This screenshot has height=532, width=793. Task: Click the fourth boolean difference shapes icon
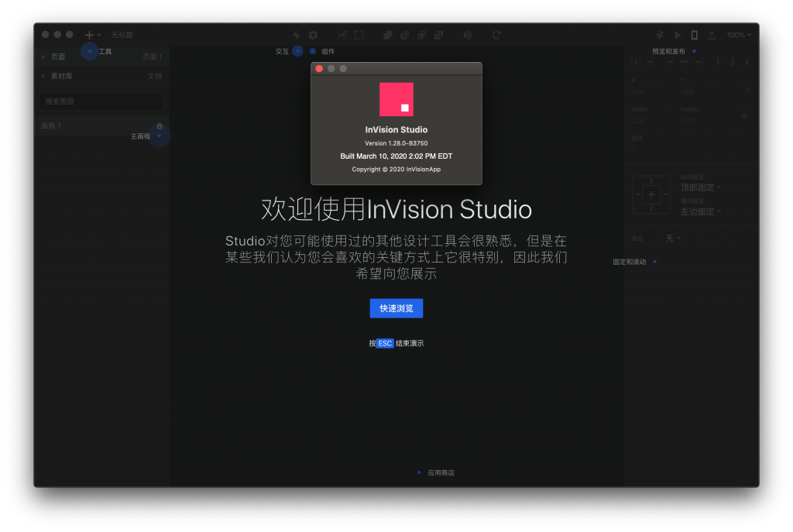(x=439, y=35)
